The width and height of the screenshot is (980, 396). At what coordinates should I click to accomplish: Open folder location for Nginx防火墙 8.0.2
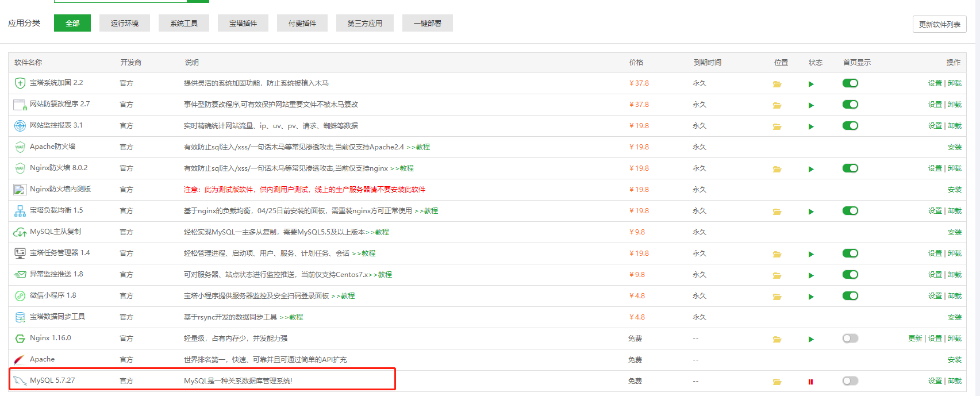point(777,169)
